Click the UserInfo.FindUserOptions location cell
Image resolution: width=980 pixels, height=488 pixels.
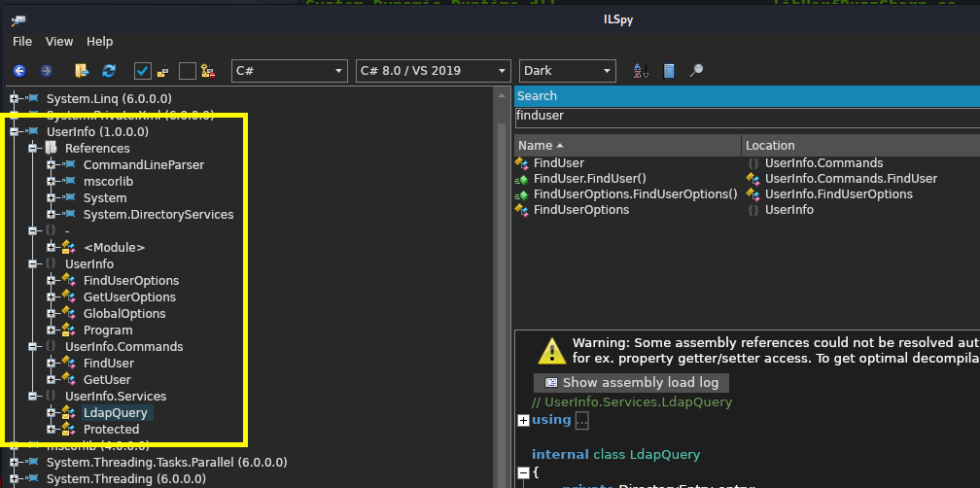[x=839, y=194]
